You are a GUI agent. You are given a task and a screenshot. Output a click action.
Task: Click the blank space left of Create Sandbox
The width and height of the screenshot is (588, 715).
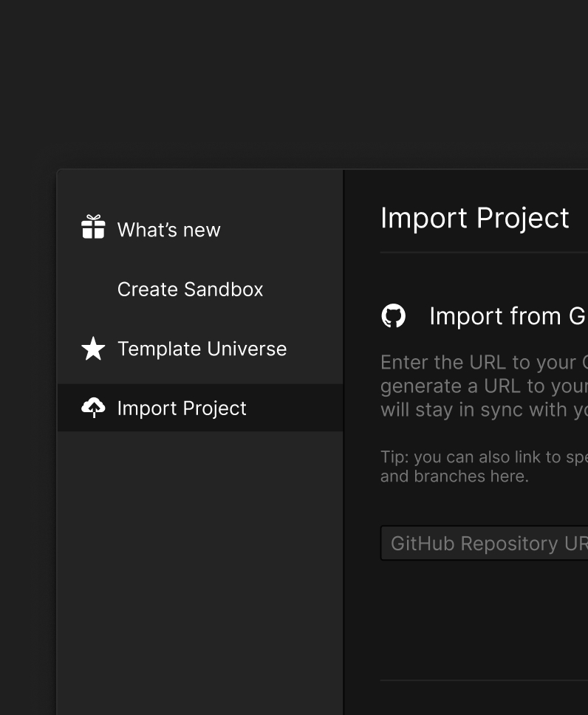tap(93, 290)
